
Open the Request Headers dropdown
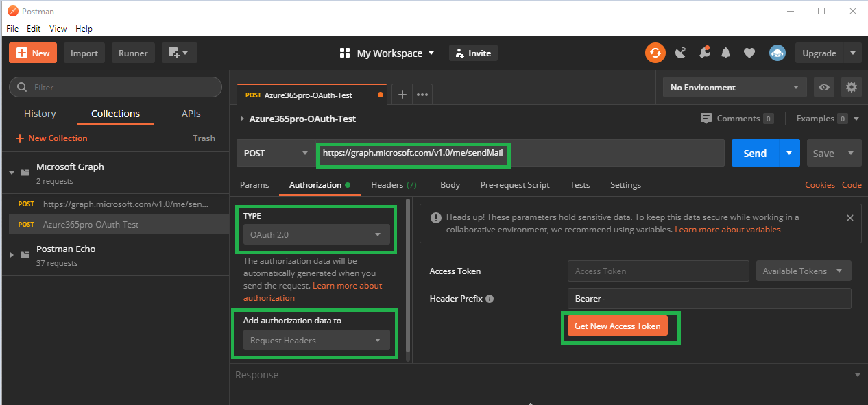[x=316, y=340]
